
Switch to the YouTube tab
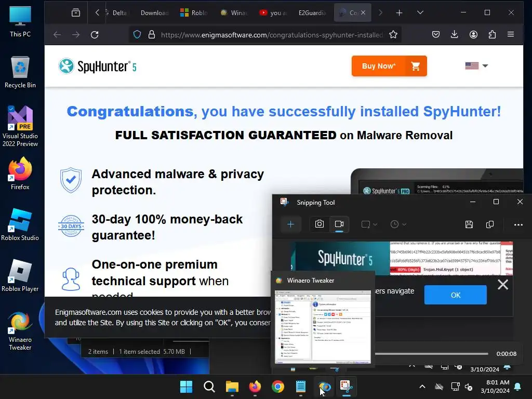pos(273,13)
